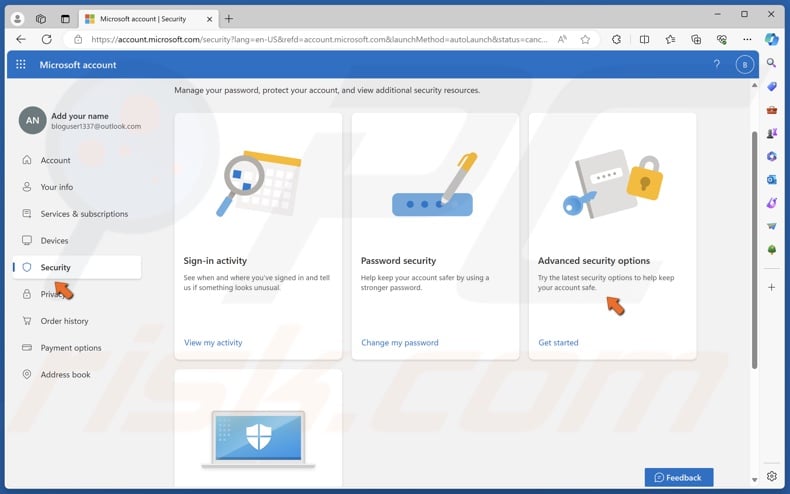
Task: Add a sidebar app with the plus
Action: (771, 287)
